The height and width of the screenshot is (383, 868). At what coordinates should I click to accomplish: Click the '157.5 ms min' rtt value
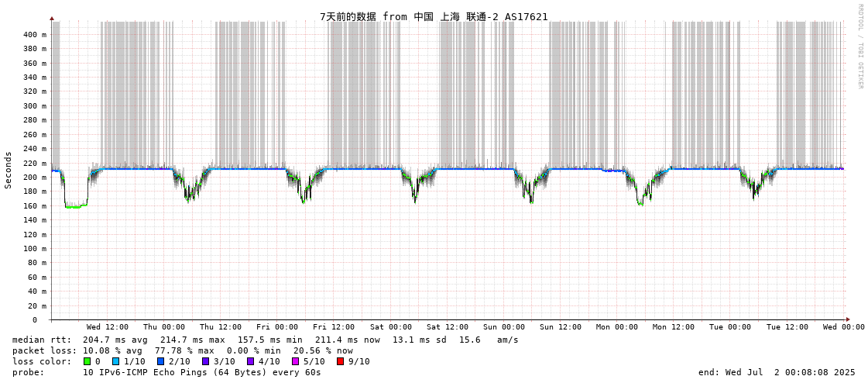pos(269,340)
